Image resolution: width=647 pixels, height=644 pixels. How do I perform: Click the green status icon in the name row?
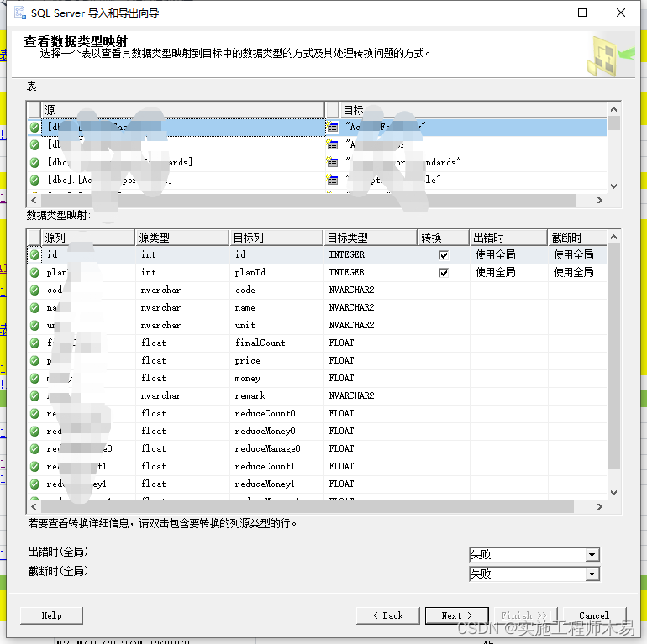pyautogui.click(x=34, y=307)
